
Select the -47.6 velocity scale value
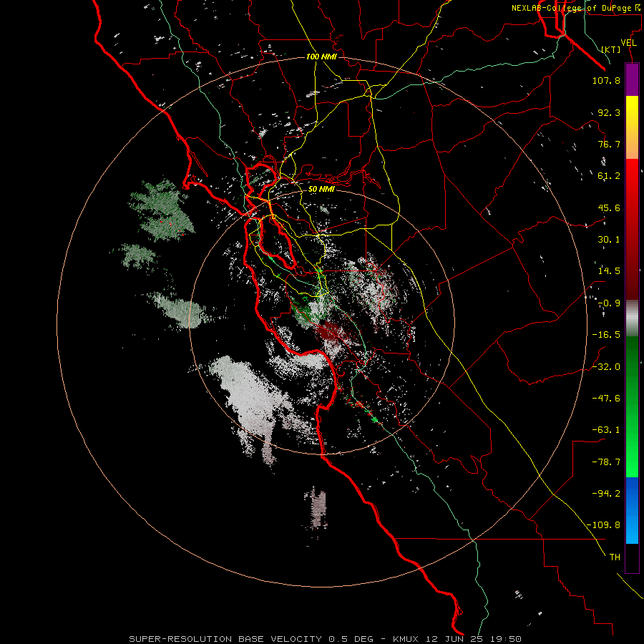(606, 399)
